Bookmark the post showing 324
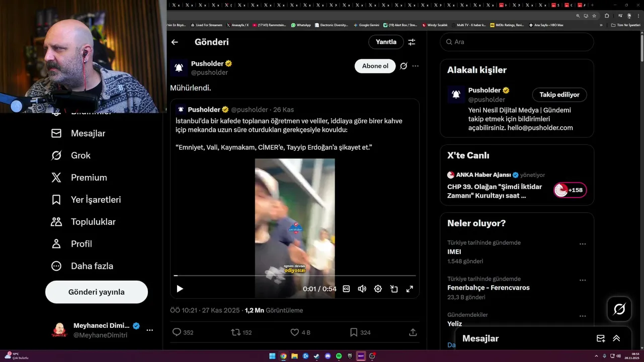 (x=354, y=332)
